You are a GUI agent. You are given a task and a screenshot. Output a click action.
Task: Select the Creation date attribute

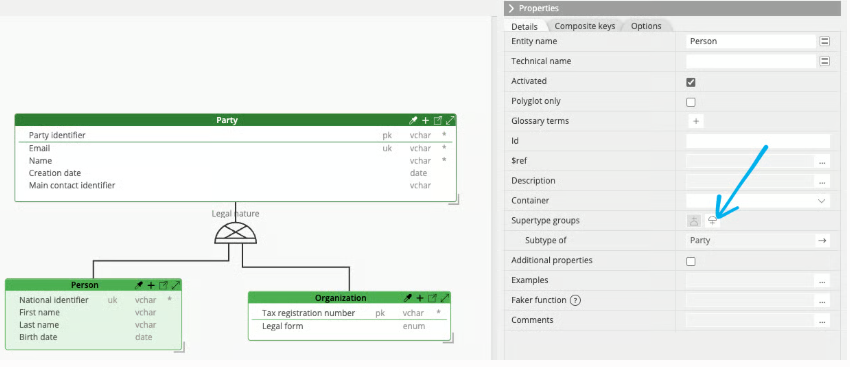(x=55, y=173)
